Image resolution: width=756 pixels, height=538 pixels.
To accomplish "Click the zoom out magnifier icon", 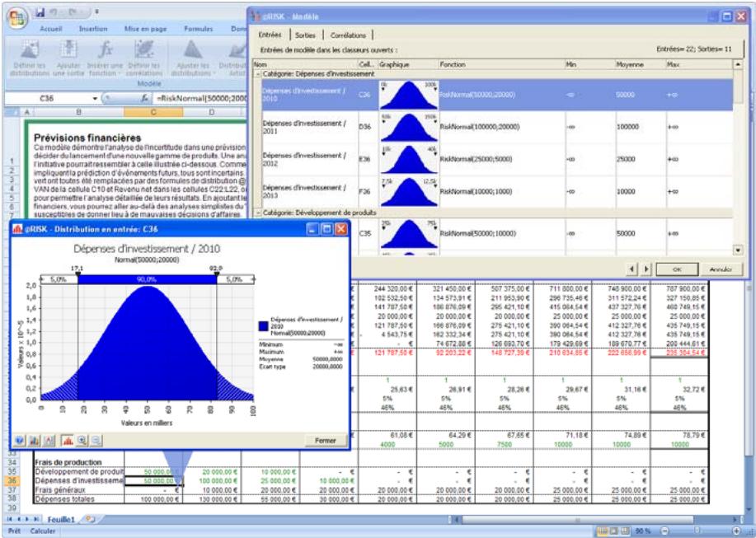I will (94, 441).
